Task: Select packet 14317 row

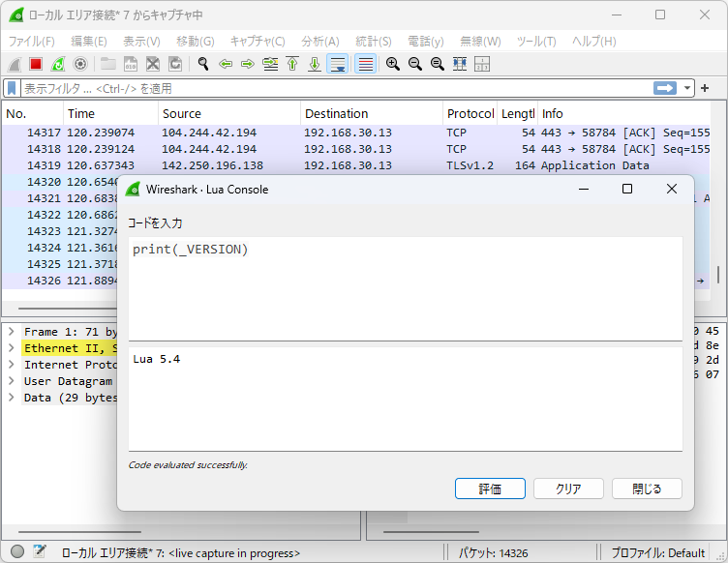Action: 356,133
